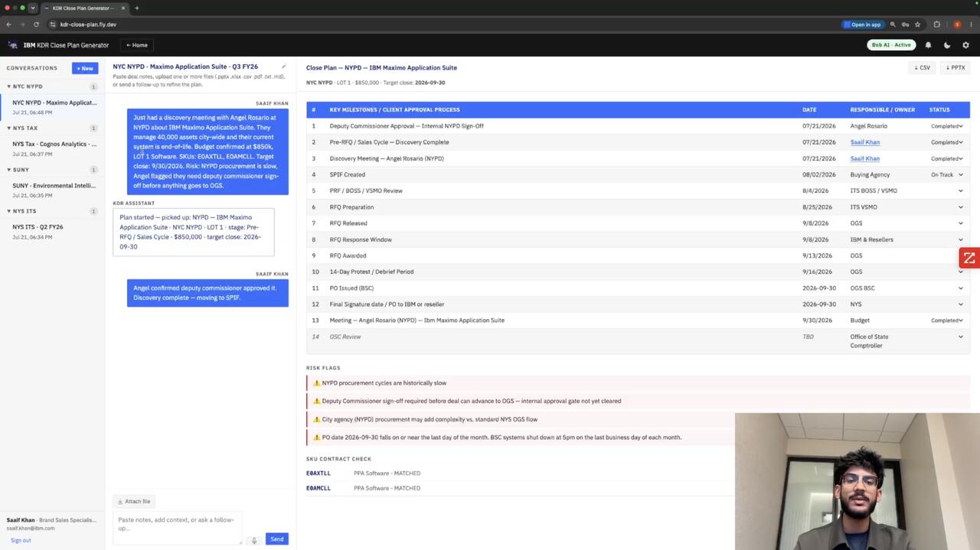Open the site information icon in the address bar
The width and height of the screenshot is (980, 550).
[52, 24]
